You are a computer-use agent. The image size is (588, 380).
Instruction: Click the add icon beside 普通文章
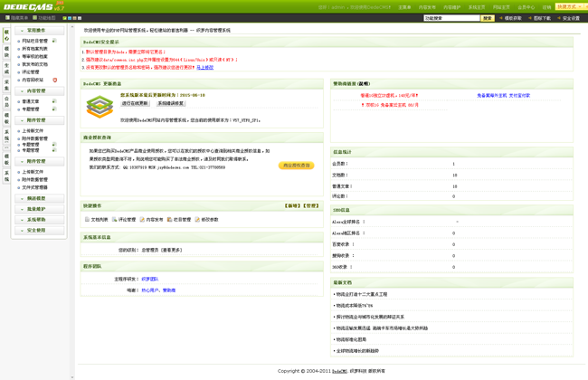coord(54,101)
